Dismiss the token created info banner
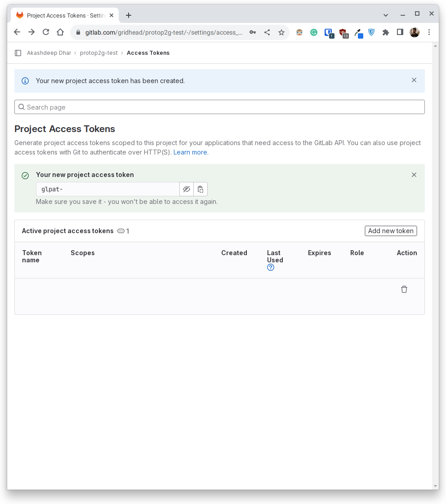Screen dimensions: 446x504 [x=414, y=80]
